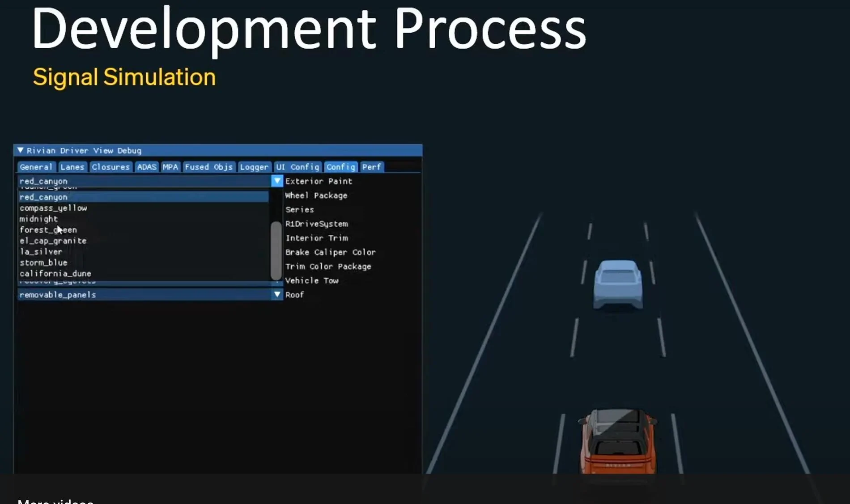Open the Exterior Paint dropdown arrow
This screenshot has width=850, height=504.
coord(277,181)
